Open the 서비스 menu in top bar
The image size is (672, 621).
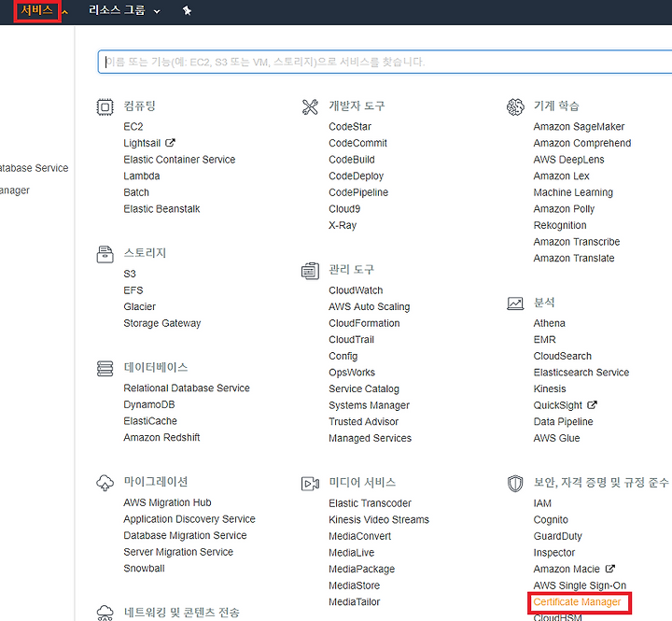point(37,10)
